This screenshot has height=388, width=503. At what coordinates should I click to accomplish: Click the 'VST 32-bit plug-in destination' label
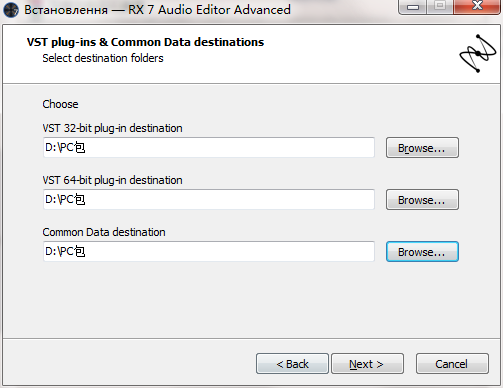[112, 128]
